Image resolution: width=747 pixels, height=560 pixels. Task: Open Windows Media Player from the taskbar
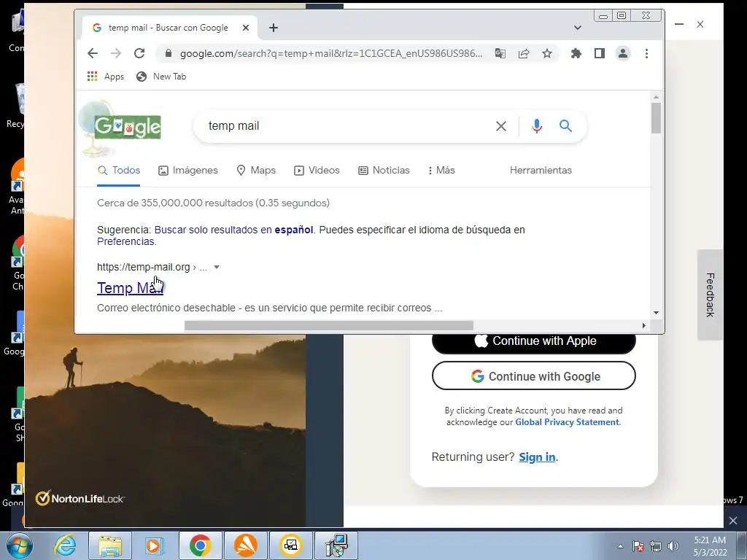(155, 545)
